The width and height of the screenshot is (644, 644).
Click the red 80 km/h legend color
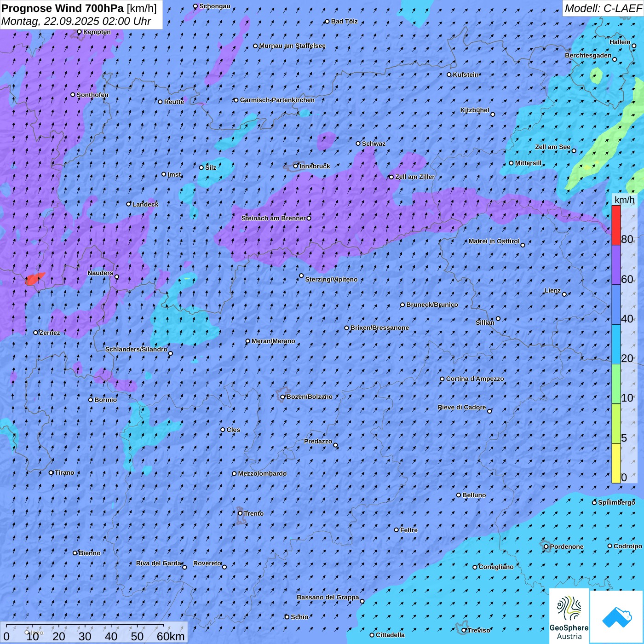tap(616, 225)
